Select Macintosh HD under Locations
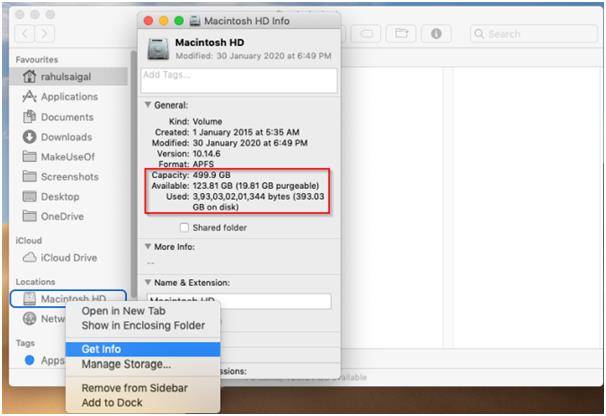The image size is (606, 416). coord(68,298)
